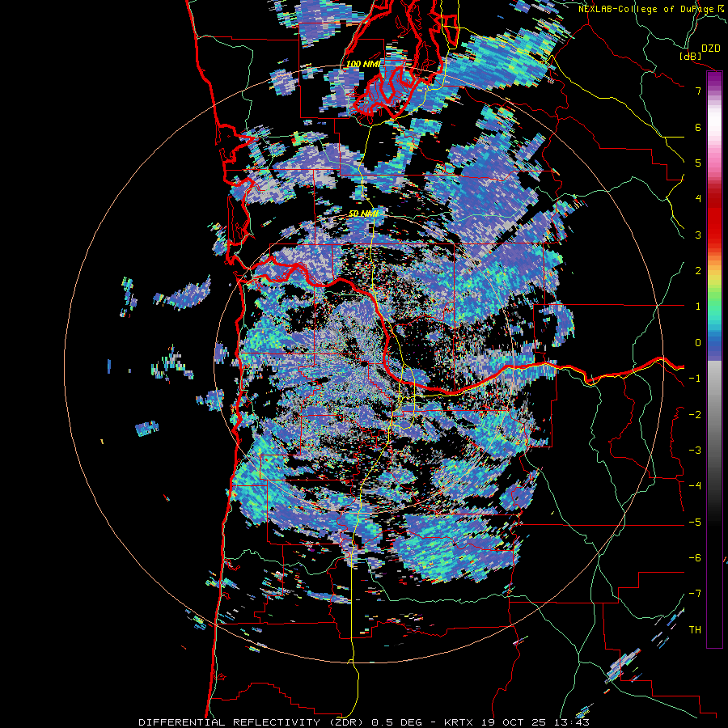This screenshot has width=728, height=728.
Task: Select the 4 value on the color scale
Action: (698, 199)
